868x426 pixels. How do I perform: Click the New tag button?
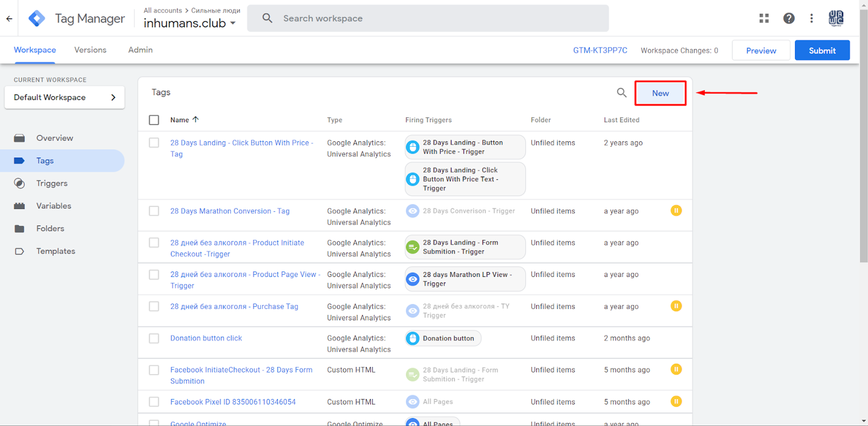pos(660,93)
